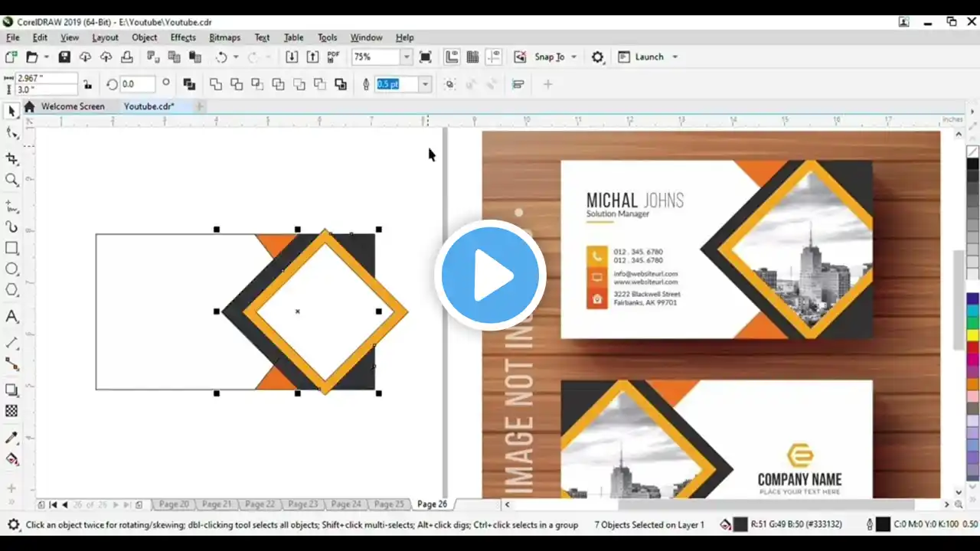The image size is (980, 551).
Task: Select the Color Eyedropper tool
Action: coord(11,438)
